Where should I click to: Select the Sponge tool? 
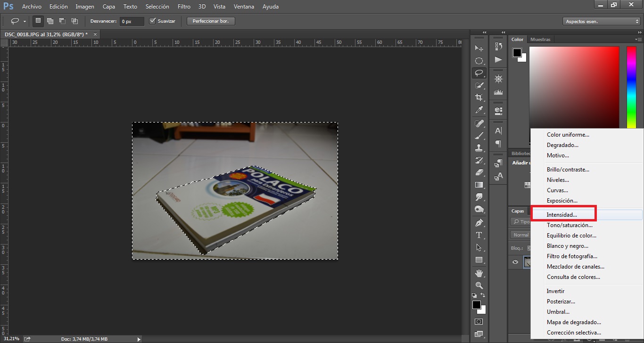479,209
